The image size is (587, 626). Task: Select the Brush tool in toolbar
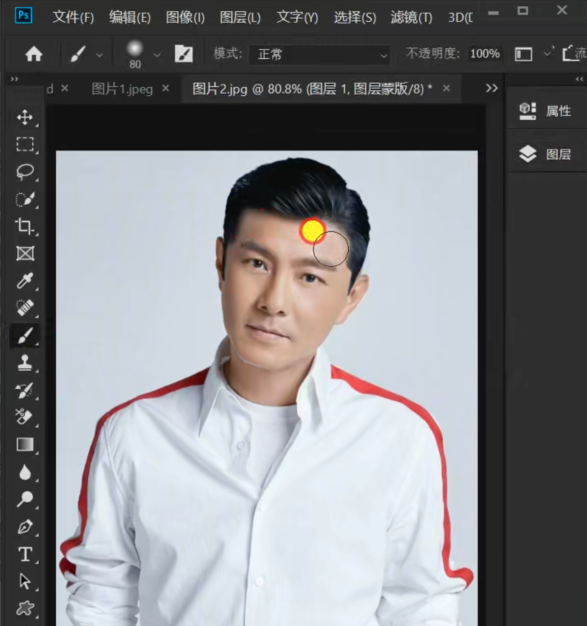coord(25,335)
